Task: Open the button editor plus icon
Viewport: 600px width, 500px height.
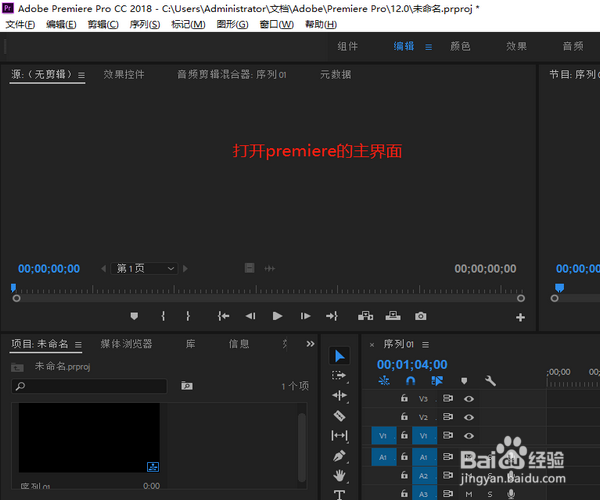Action: (520, 317)
